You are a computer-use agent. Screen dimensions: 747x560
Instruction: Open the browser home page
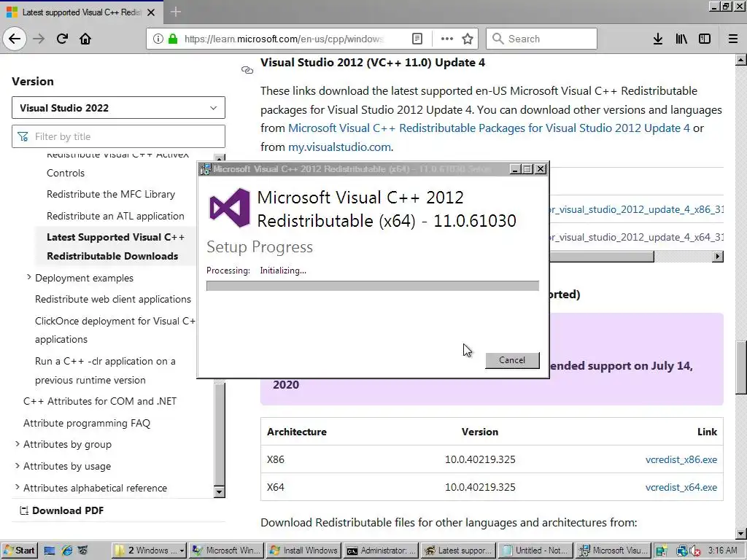85,39
